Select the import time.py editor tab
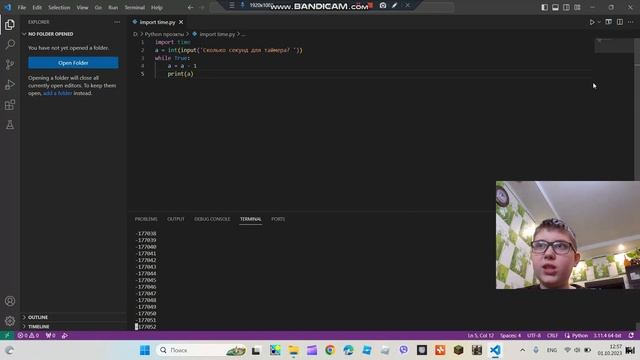 tap(157, 22)
